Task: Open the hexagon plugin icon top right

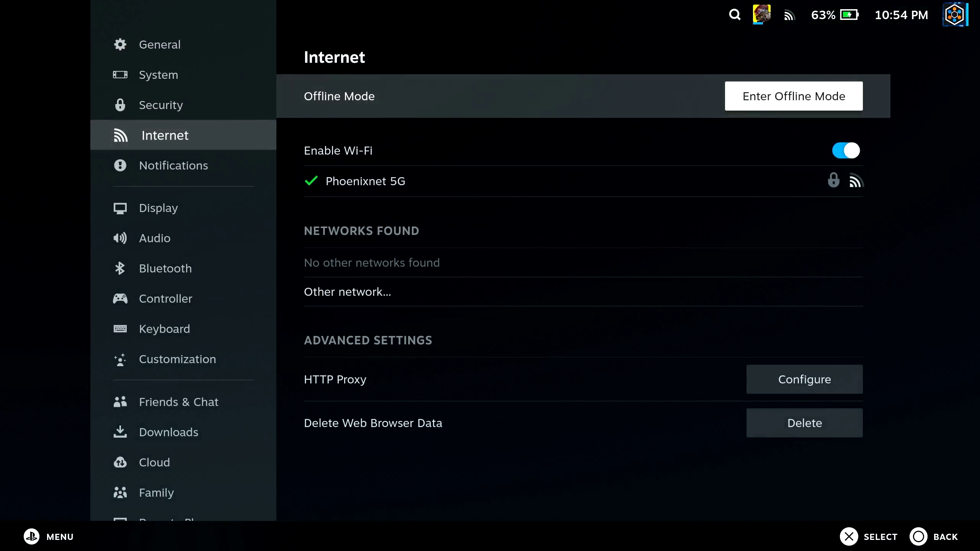Action: click(x=954, y=15)
